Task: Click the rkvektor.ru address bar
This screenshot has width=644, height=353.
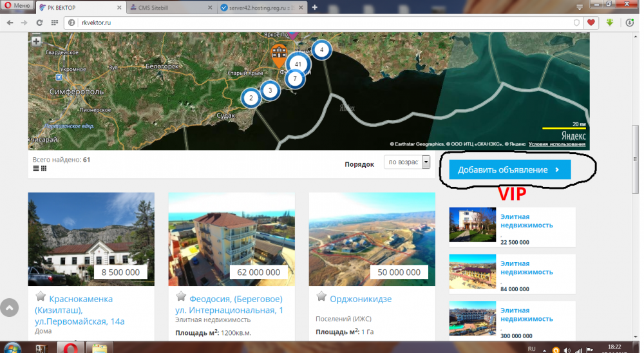Action: 325,23
